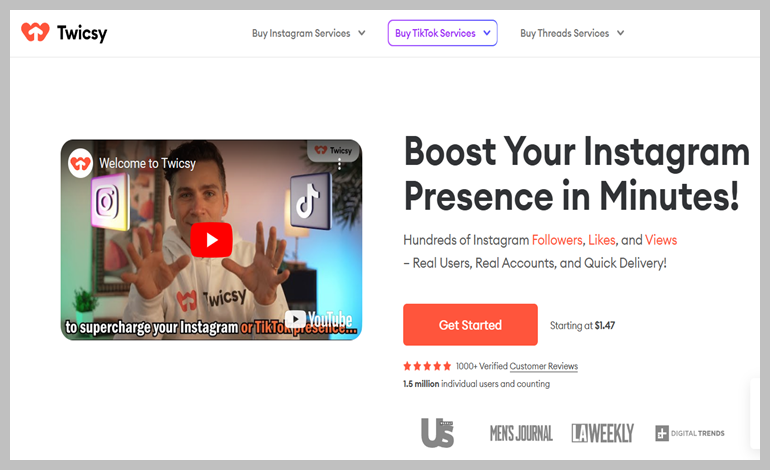Click the Us Weekly logo
This screenshot has height=470, width=770.
tap(438, 433)
